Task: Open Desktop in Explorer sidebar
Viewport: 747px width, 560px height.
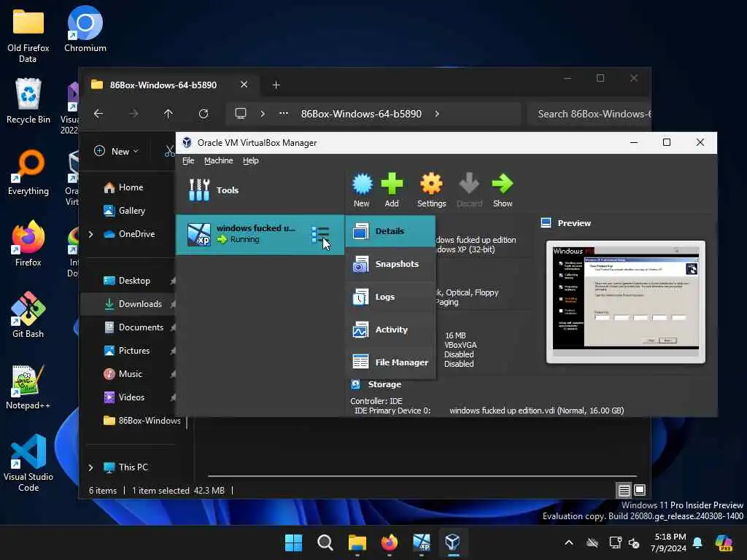Action: pos(127,281)
